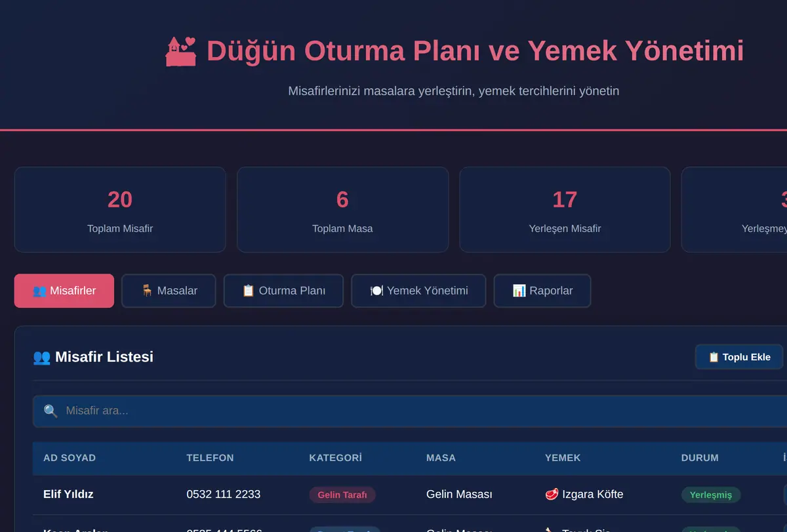The height and width of the screenshot is (532, 787).
Task: Click the YEMEK column header
Action: (x=563, y=458)
